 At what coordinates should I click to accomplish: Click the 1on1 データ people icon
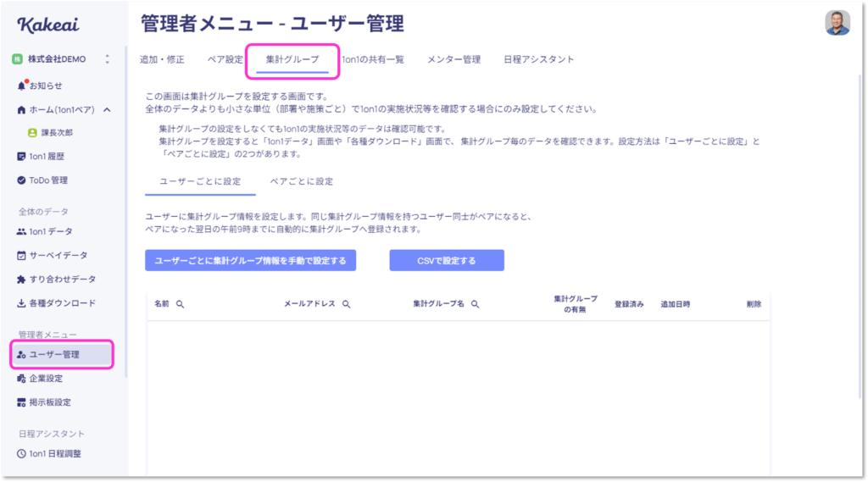[x=21, y=232]
